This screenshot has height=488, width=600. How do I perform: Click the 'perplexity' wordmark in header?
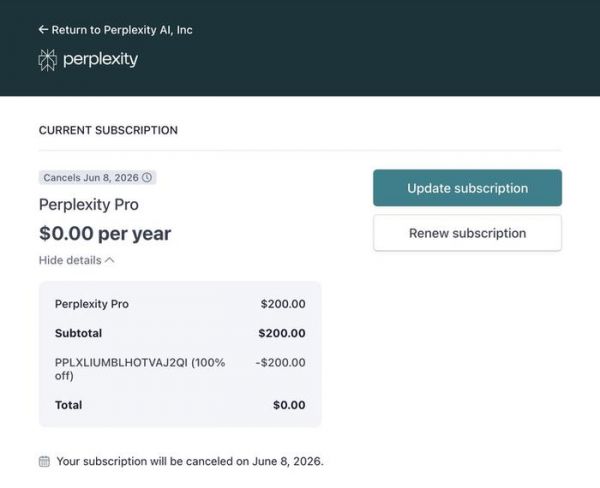100,60
